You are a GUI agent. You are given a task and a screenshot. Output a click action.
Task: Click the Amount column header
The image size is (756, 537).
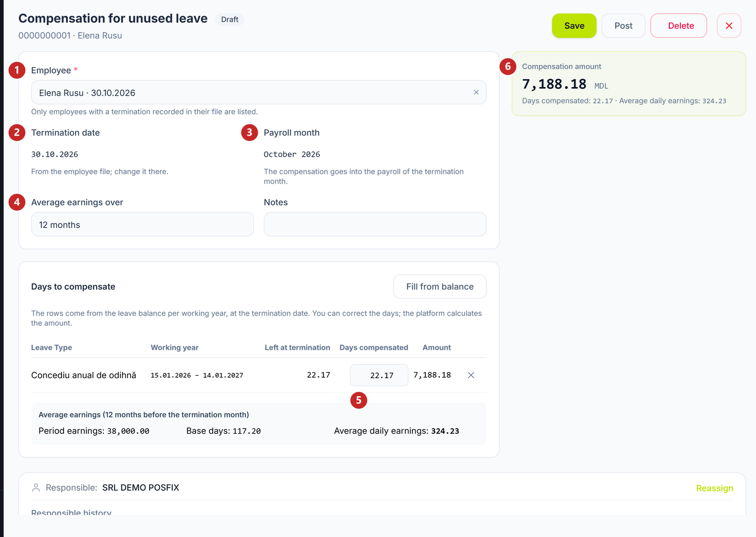(436, 347)
